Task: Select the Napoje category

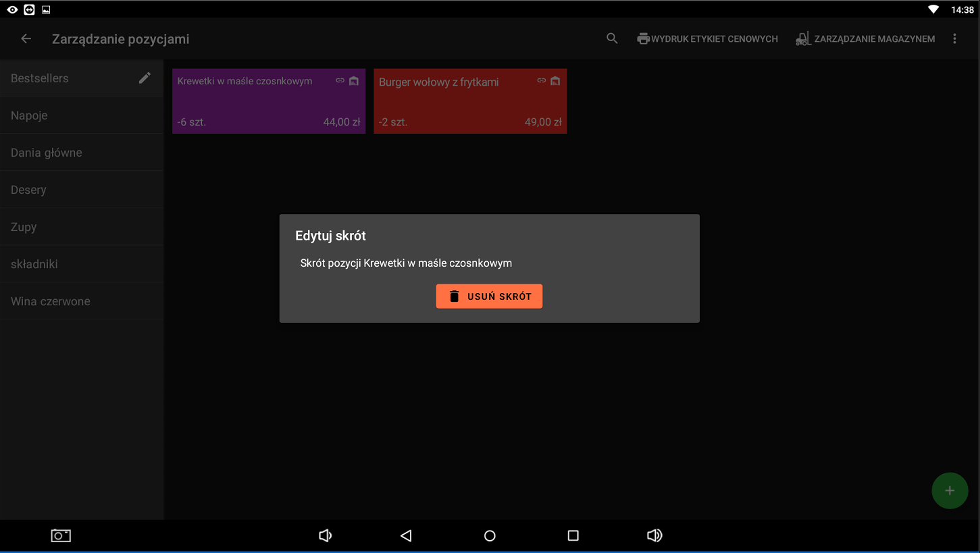Action: click(29, 115)
